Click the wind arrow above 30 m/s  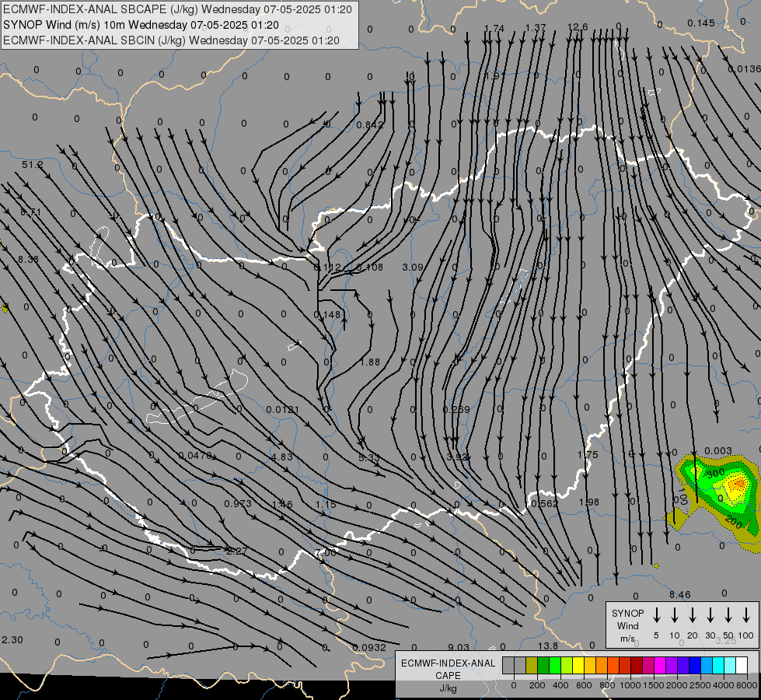[710, 615]
